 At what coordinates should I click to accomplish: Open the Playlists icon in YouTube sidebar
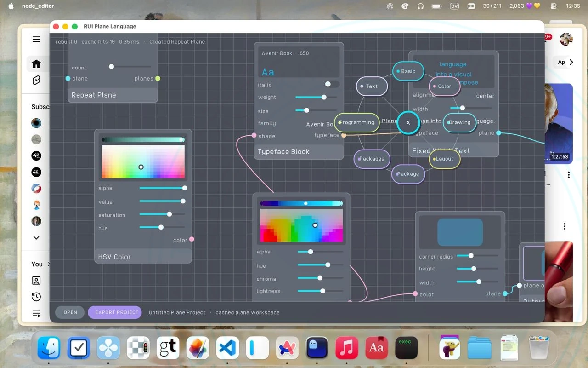(36, 314)
